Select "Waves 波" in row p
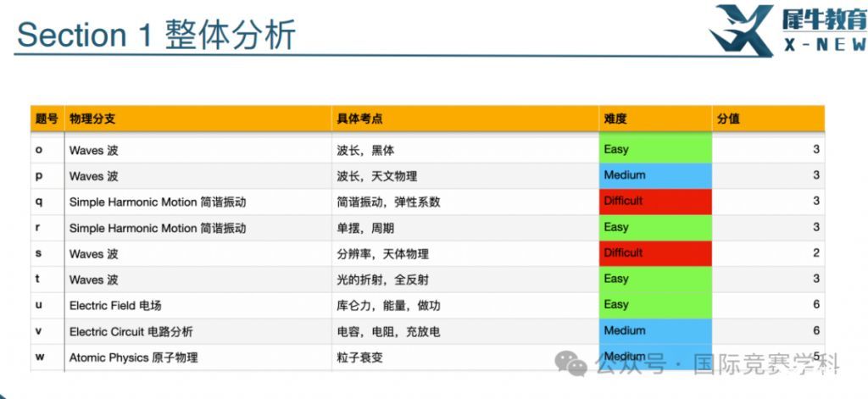Viewport: 868px width, 399px height. (x=93, y=176)
